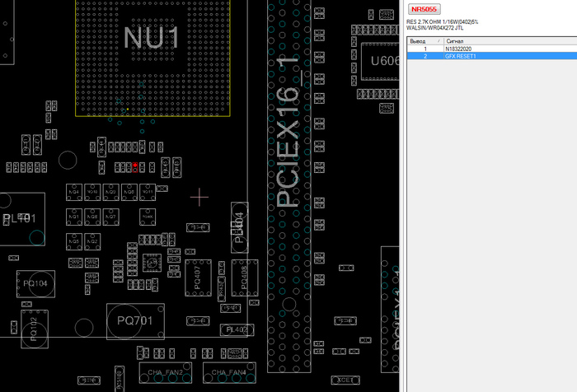Click the PQ701 component
Screen dimensions: 577x392
[x=134, y=320]
